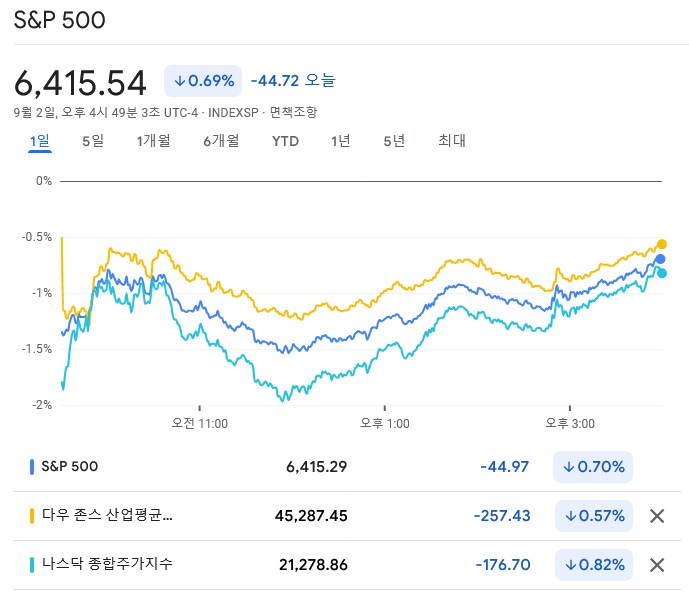
Task: Switch to the 5일 time range
Action: tap(92, 141)
